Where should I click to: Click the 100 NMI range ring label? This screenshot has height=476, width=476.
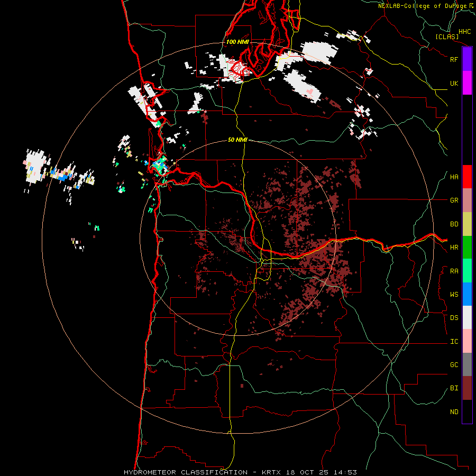(x=237, y=42)
